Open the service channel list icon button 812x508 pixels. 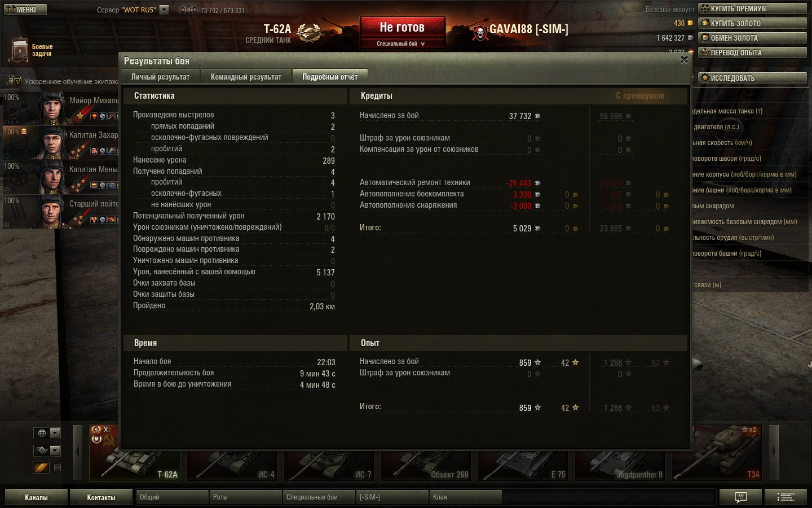coord(786,497)
